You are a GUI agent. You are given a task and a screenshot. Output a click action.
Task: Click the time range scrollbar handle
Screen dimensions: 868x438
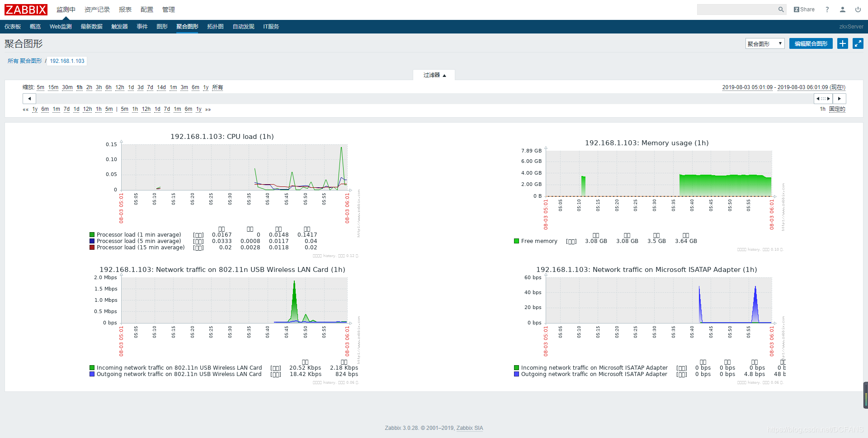[x=823, y=99]
